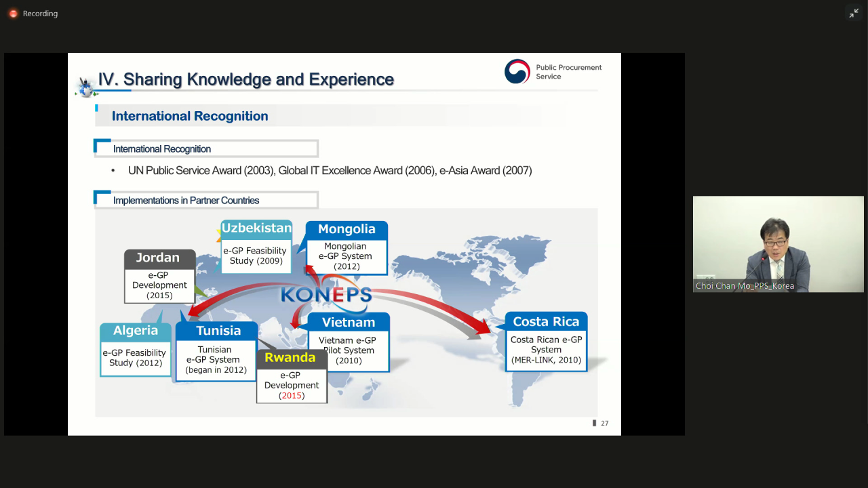This screenshot has width=868, height=488.
Task: Click "e-GP Development (2015)" under Jordan
Action: 159,285
